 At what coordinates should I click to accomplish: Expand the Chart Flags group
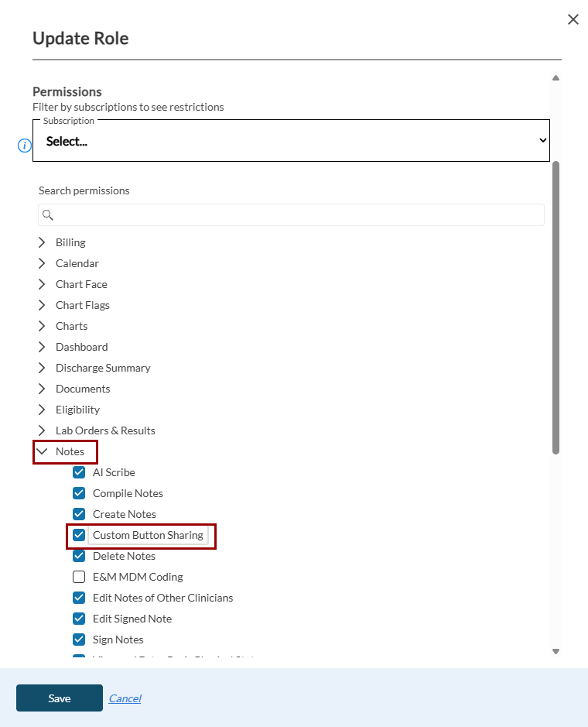(42, 305)
